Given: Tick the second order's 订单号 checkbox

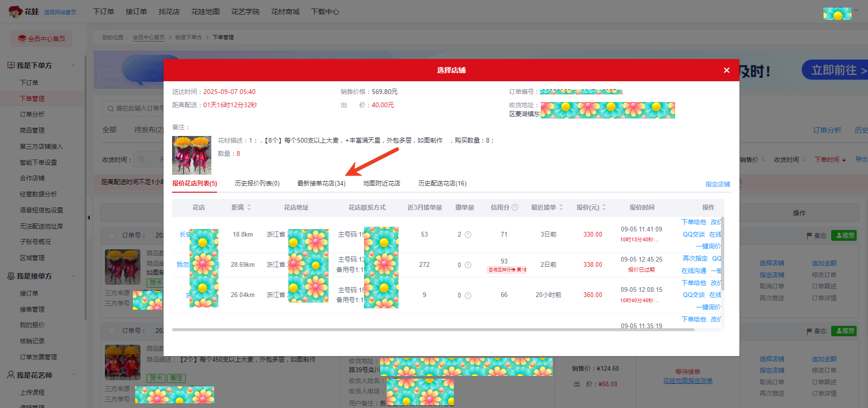Looking at the screenshot, I should pyautogui.click(x=112, y=331).
